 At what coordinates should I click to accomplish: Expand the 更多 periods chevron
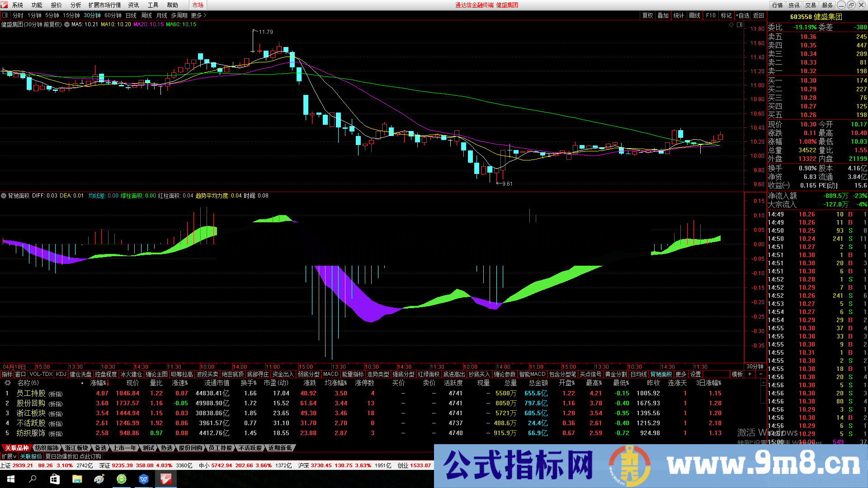tap(205, 15)
